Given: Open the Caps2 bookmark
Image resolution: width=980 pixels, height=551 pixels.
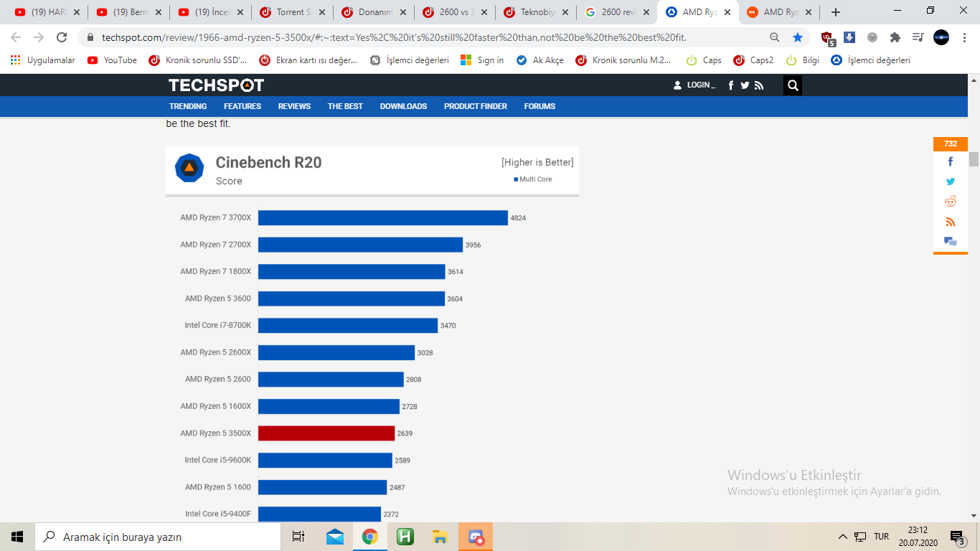Looking at the screenshot, I should point(753,60).
